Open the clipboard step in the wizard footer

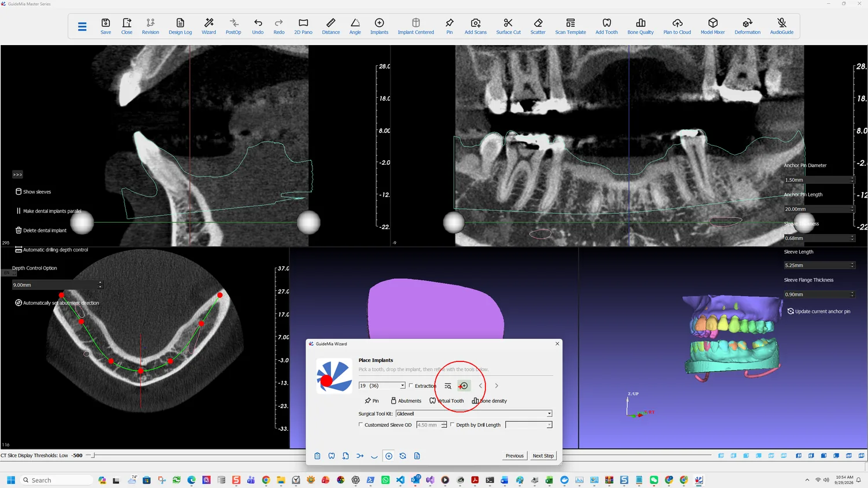317,456
